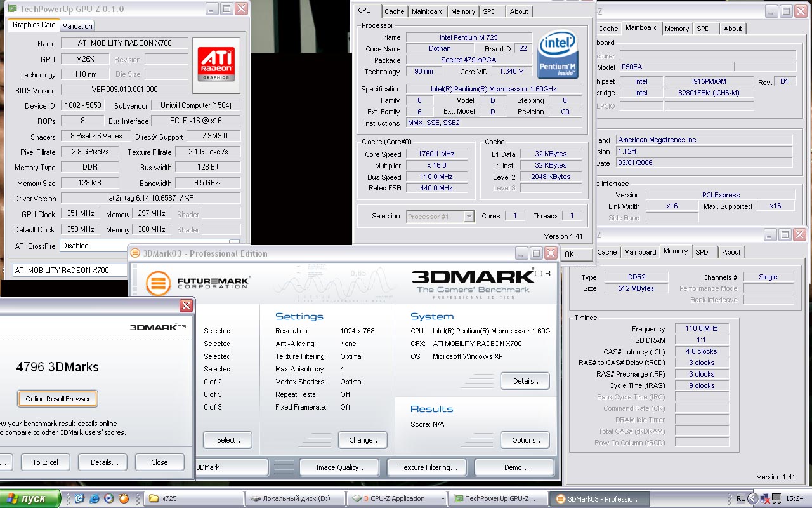The height and width of the screenshot is (508, 812).
Task: Open Image Quality... in 3DMark03
Action: click(341, 467)
